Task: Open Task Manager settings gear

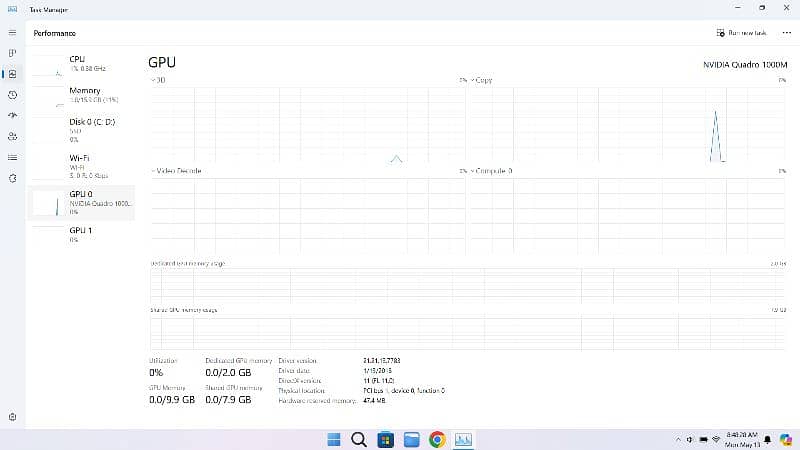Action: point(12,417)
